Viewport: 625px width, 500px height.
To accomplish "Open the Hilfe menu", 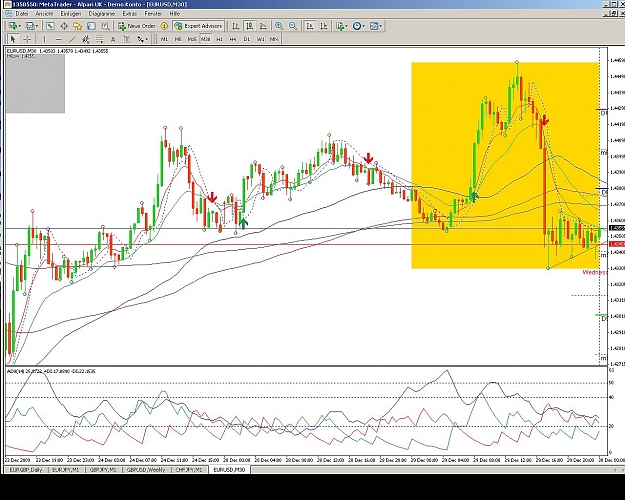I will point(175,14).
